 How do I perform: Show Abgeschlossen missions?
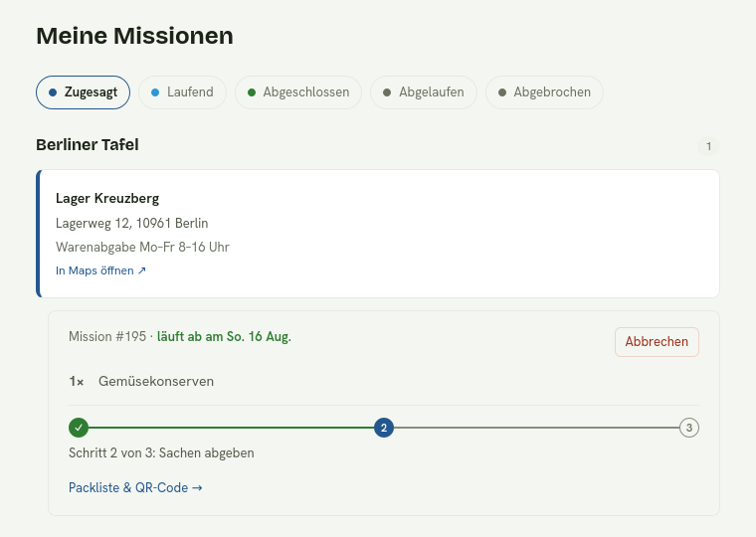(x=298, y=92)
